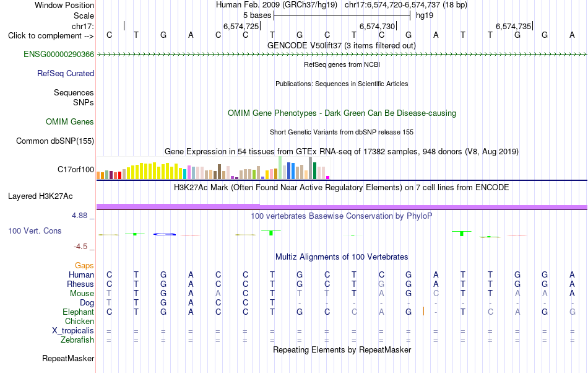Click the PhyloP -4.5 lower scale value
This screenshot has width=588, height=373.
pos(80,247)
